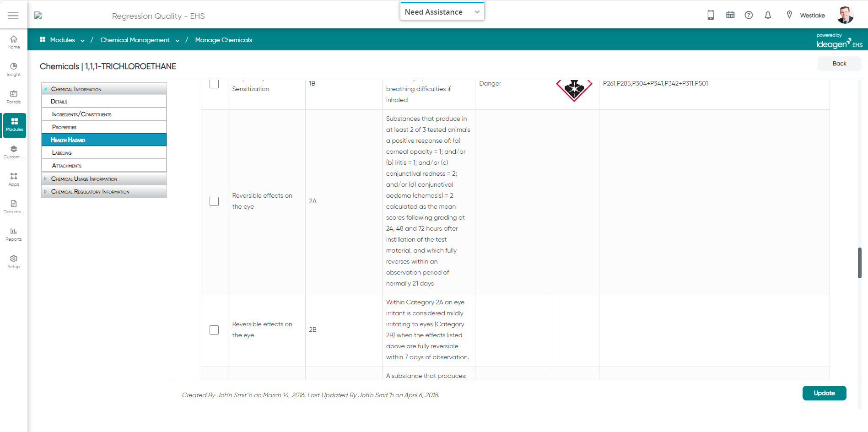Open the calendar icon in header
This screenshot has width=868, height=432.
[730, 15]
